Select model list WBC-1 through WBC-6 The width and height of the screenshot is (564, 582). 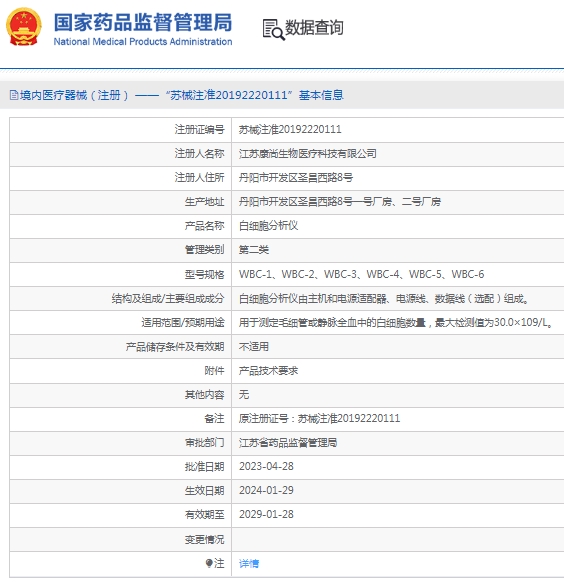point(361,274)
